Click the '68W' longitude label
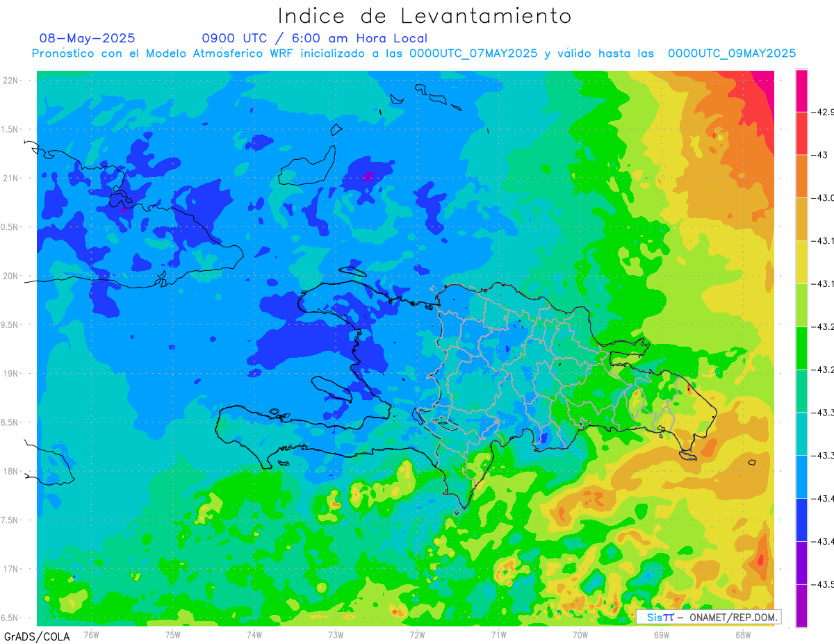Viewport: 834px width, 644px height. [743, 634]
